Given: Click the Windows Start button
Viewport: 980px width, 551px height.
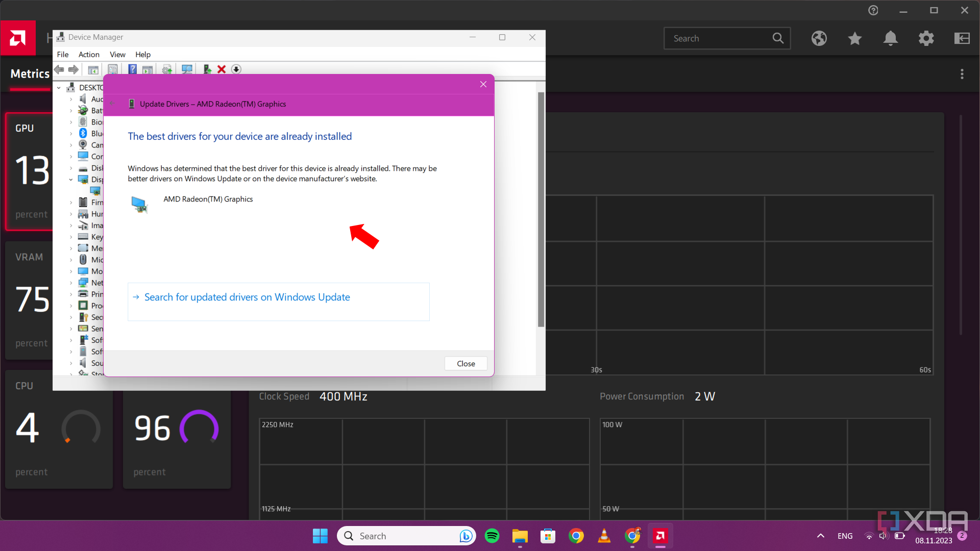Looking at the screenshot, I should coord(320,536).
